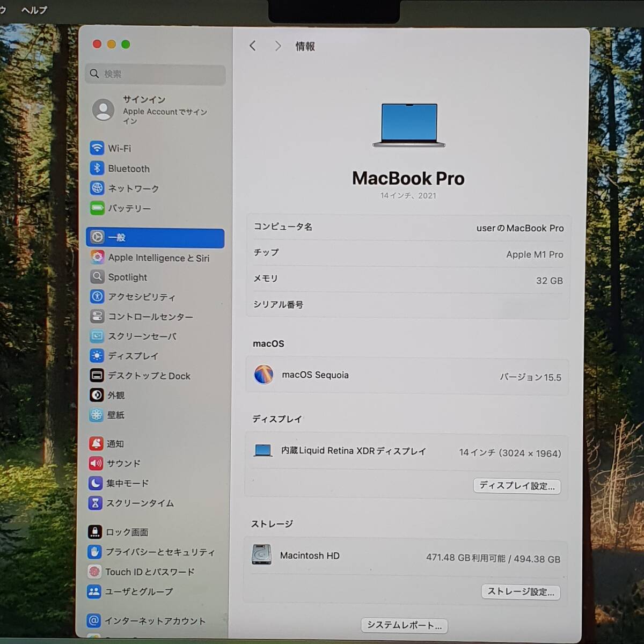Open 集中モード moon icon
The height and width of the screenshot is (644, 644).
[x=96, y=483]
